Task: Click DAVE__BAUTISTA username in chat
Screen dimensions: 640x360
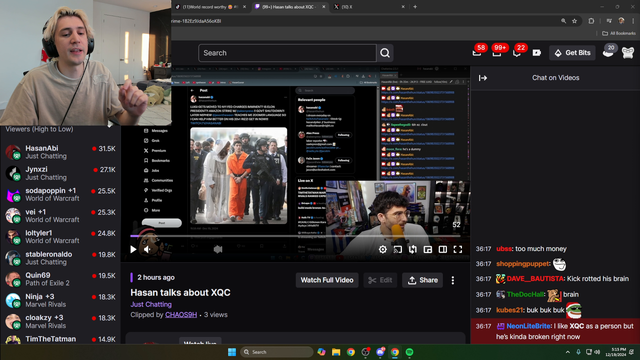Action: [535, 279]
